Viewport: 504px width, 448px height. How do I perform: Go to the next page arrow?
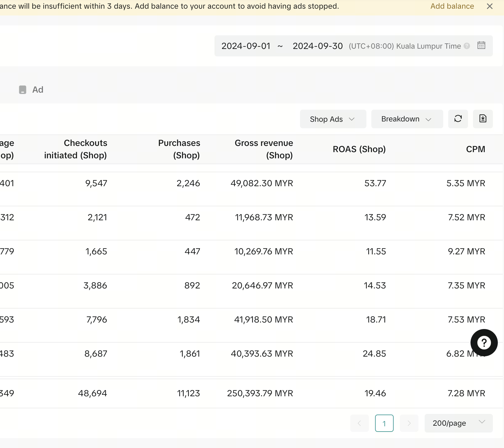(409, 423)
